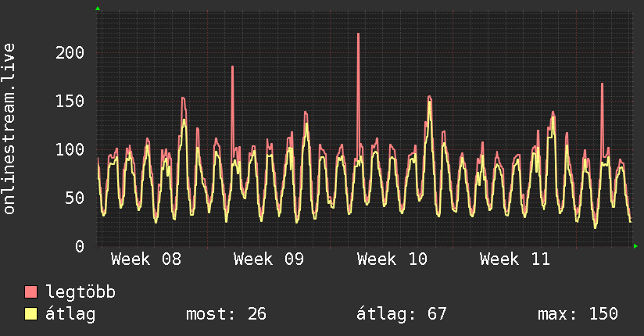Click the 0 y-axis label

tap(80, 246)
